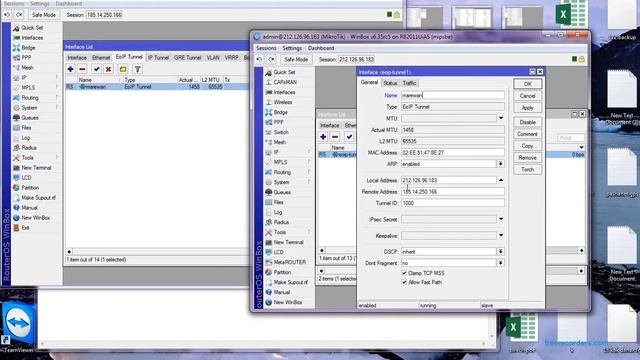Expand the IPsec Secret field arrow
Screen dimensions: 640x360
tap(501, 219)
